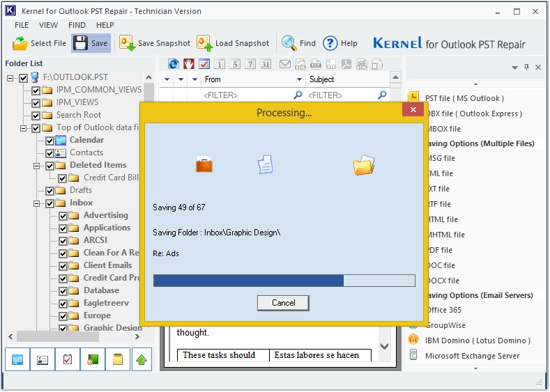The height and width of the screenshot is (392, 550).
Task: Click the magnifier in From filter
Action: [298, 95]
